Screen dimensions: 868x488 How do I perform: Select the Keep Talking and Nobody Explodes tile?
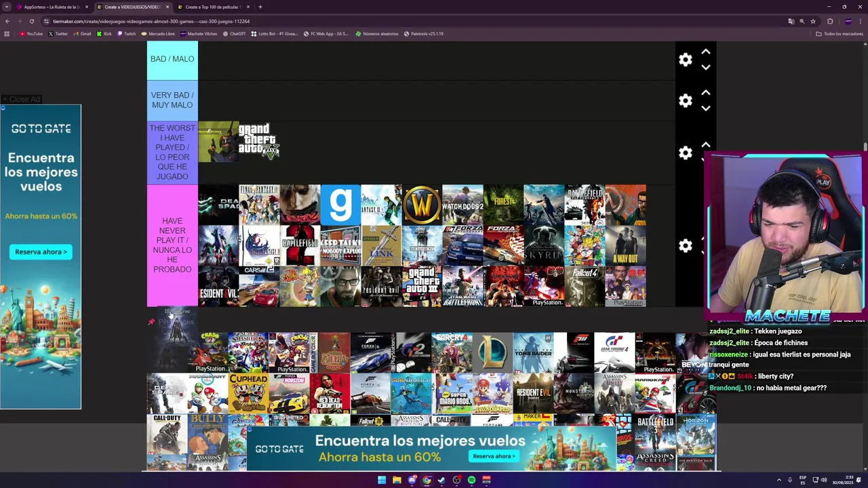[340, 245]
